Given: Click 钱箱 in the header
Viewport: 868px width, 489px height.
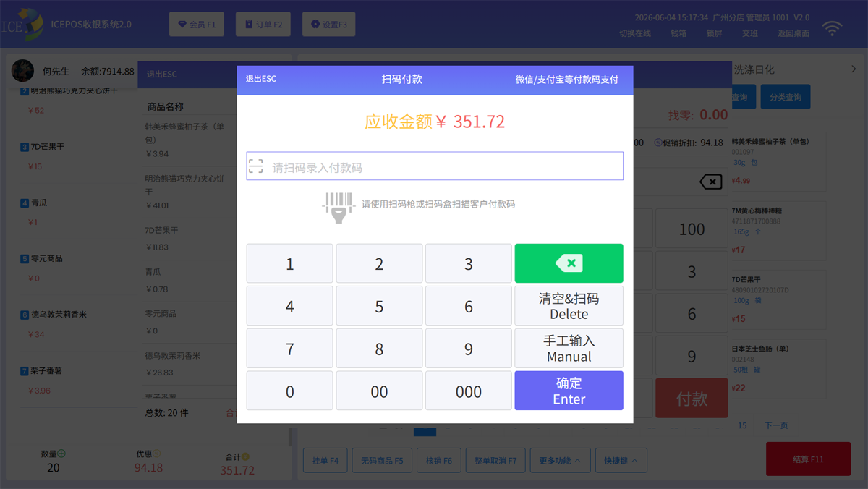Looking at the screenshot, I should [678, 33].
